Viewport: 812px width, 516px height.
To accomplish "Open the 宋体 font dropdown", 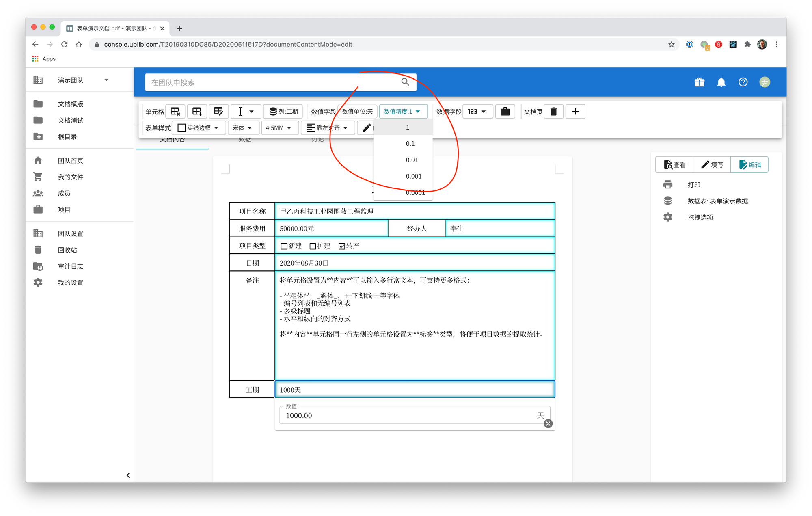I will [x=242, y=128].
